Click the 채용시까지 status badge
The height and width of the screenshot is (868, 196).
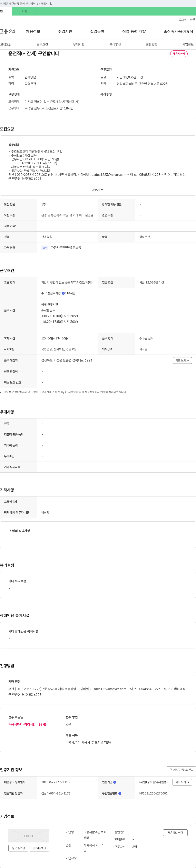pos(179,54)
